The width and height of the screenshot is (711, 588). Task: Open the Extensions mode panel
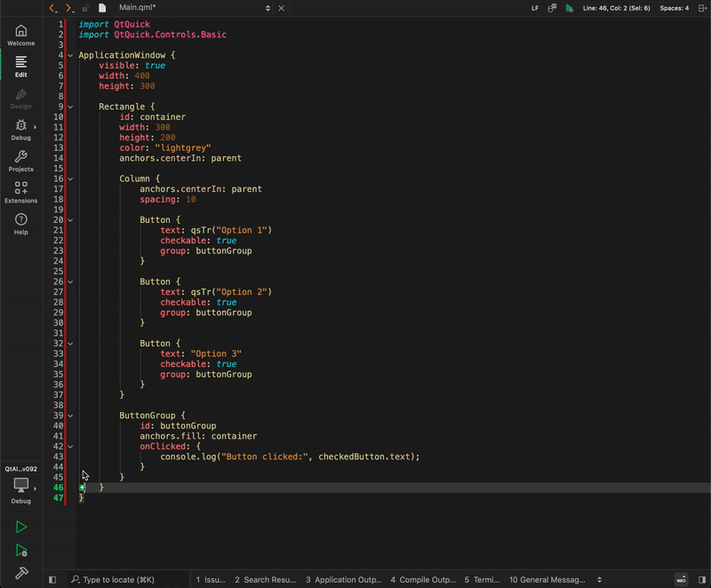coord(20,193)
